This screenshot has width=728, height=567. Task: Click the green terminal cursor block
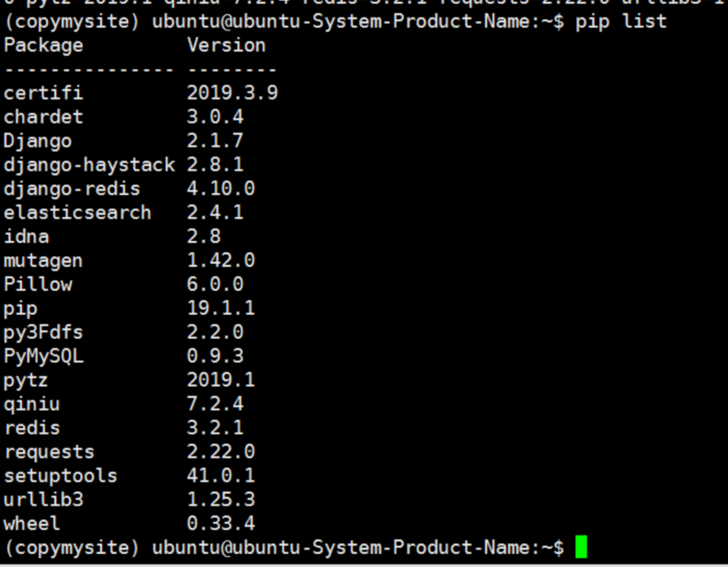[x=582, y=548]
